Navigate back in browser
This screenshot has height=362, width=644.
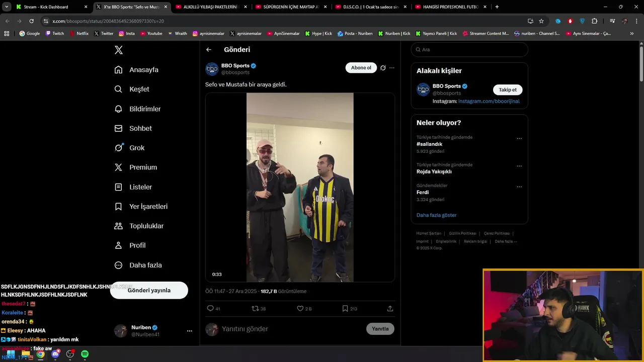point(8,21)
